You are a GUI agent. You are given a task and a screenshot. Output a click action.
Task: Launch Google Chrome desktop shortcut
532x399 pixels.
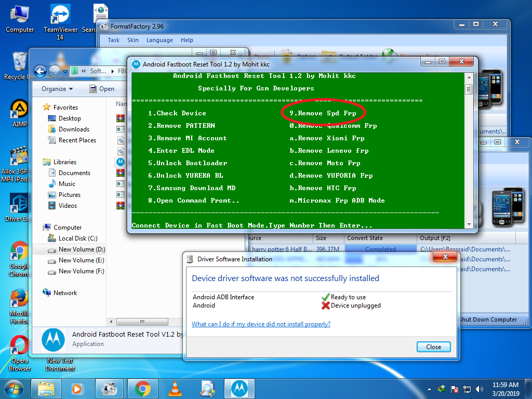pos(19,259)
